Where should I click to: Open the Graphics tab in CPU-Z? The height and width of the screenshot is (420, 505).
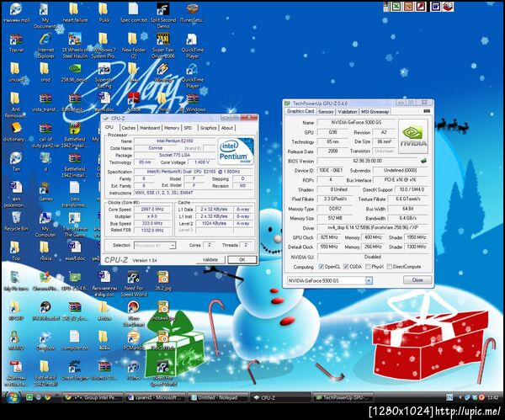[x=209, y=128]
